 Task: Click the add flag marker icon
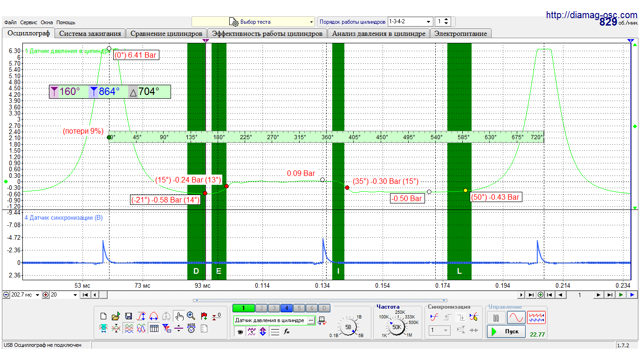coord(204,316)
